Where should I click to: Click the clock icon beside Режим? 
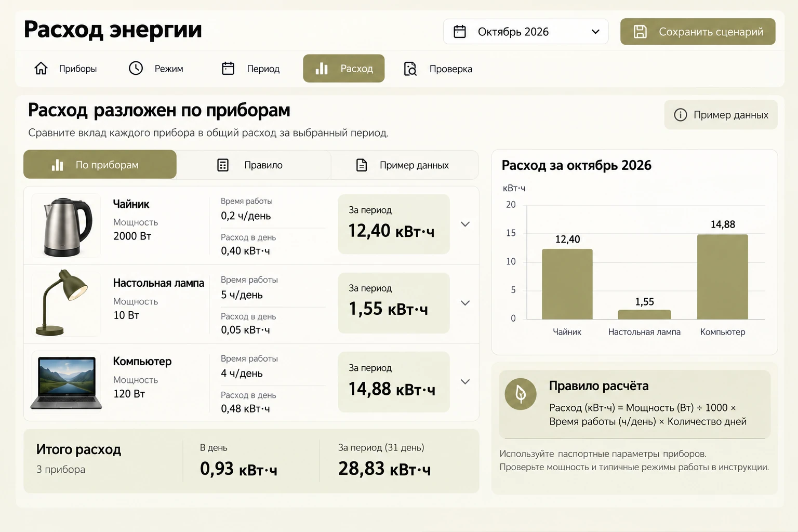point(136,68)
